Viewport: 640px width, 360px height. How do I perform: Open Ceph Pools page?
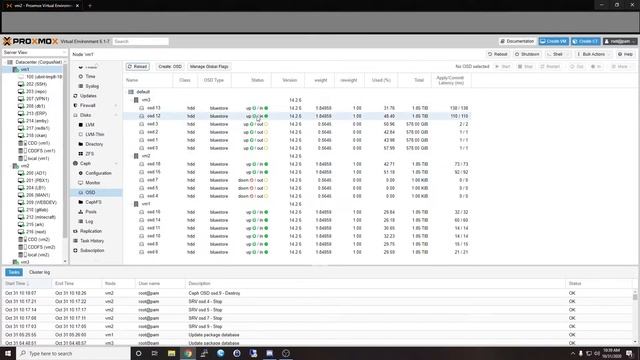[91, 212]
